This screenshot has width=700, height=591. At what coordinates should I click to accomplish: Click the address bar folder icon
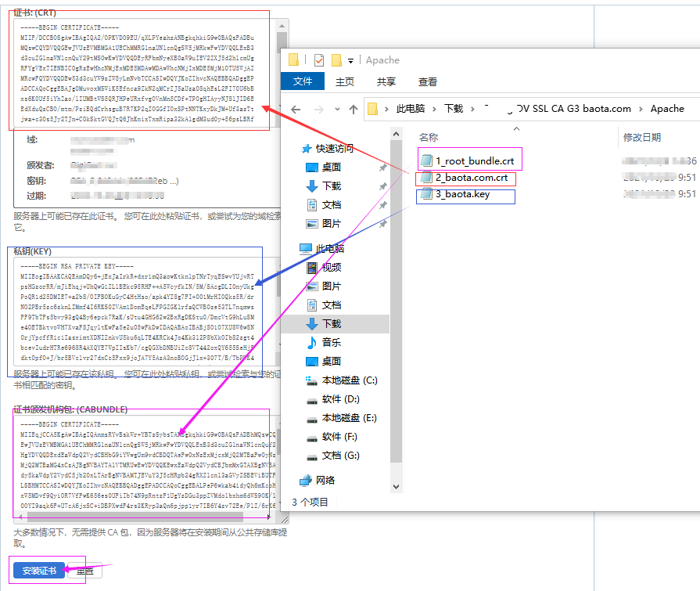[x=373, y=109]
